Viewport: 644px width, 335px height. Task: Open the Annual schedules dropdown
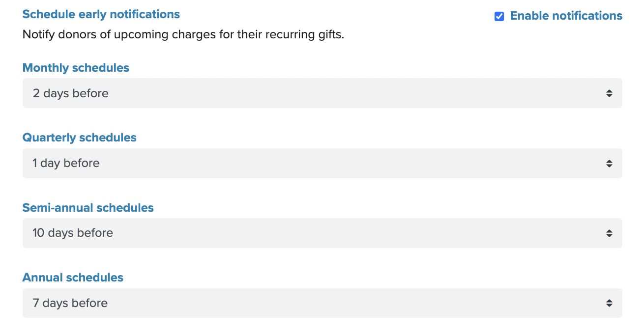click(322, 303)
